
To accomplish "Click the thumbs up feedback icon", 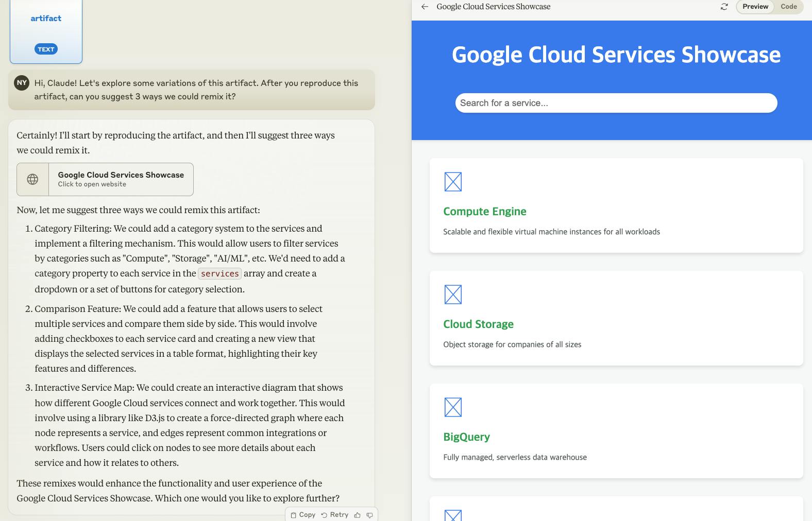I will 358,515.
